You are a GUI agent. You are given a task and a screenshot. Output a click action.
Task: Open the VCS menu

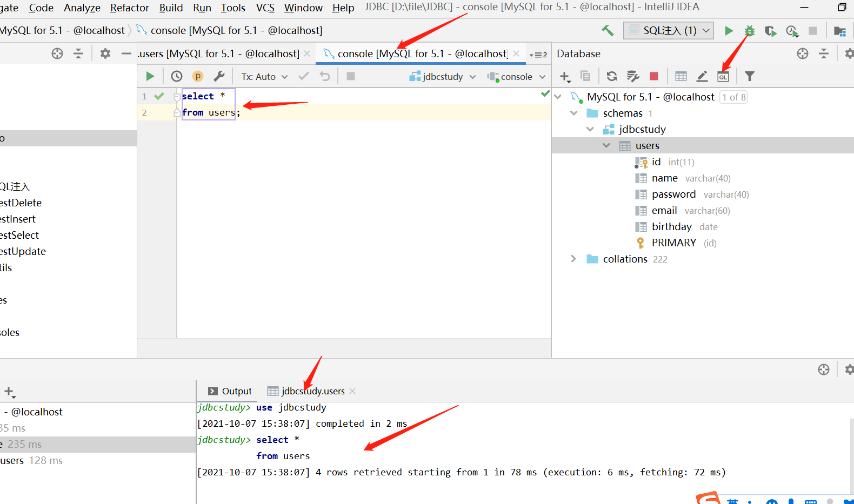pyautogui.click(x=265, y=8)
